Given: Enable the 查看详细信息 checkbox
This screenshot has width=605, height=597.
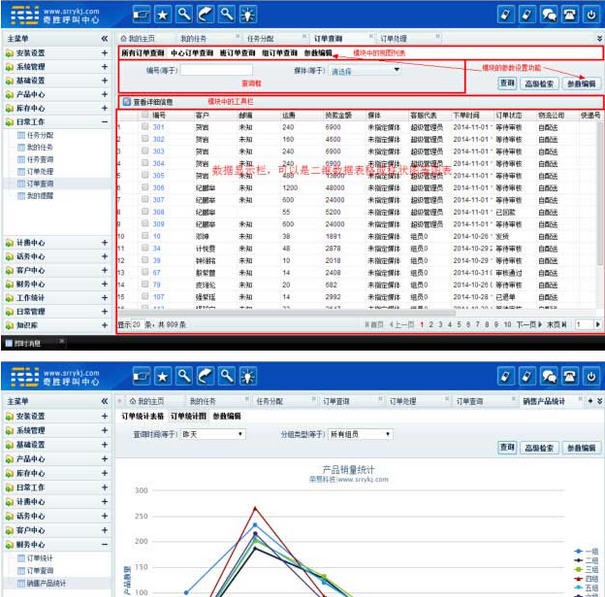Looking at the screenshot, I should [126, 102].
